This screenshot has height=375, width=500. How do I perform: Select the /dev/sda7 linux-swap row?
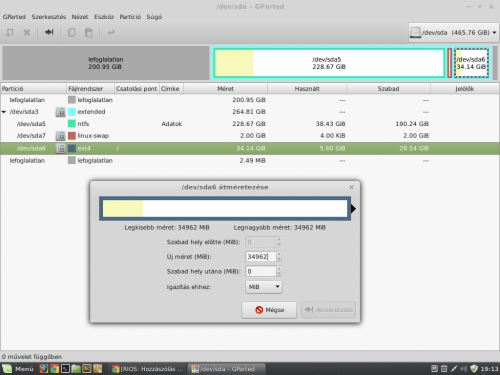pyautogui.click(x=250, y=136)
